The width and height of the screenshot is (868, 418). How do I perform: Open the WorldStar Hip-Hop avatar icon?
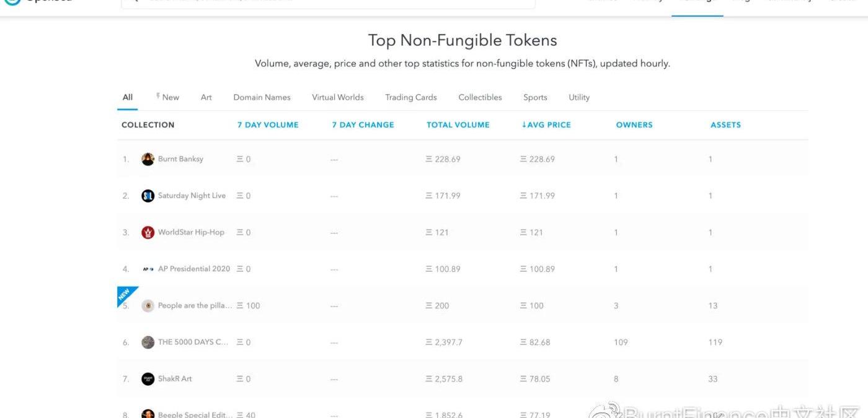(148, 232)
